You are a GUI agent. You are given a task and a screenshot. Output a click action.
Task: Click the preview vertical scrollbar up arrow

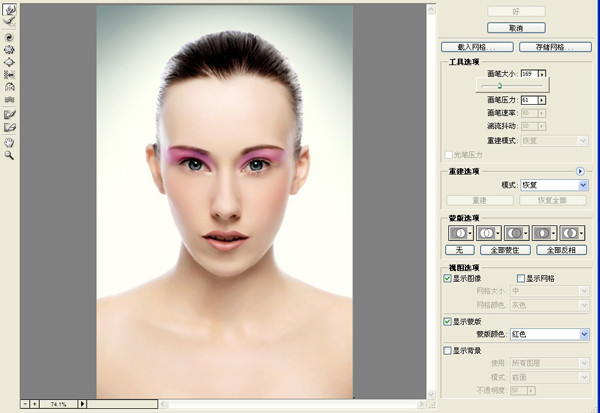click(x=431, y=10)
